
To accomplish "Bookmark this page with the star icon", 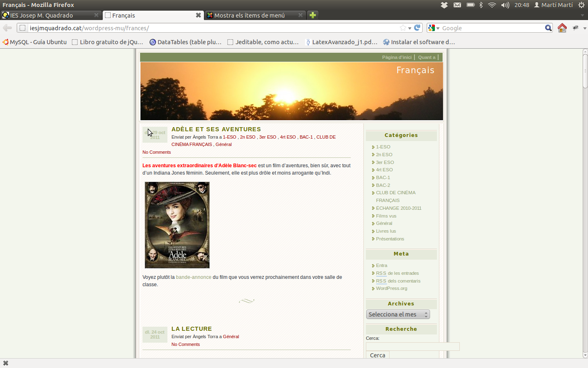I will [x=403, y=28].
